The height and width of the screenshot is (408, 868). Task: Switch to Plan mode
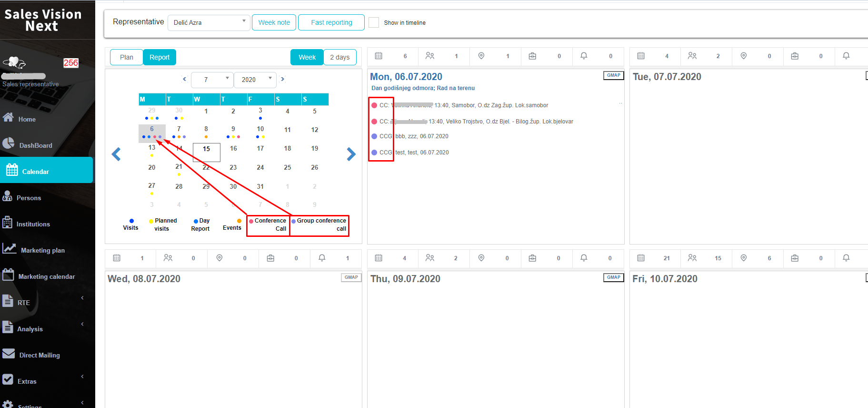tap(126, 57)
